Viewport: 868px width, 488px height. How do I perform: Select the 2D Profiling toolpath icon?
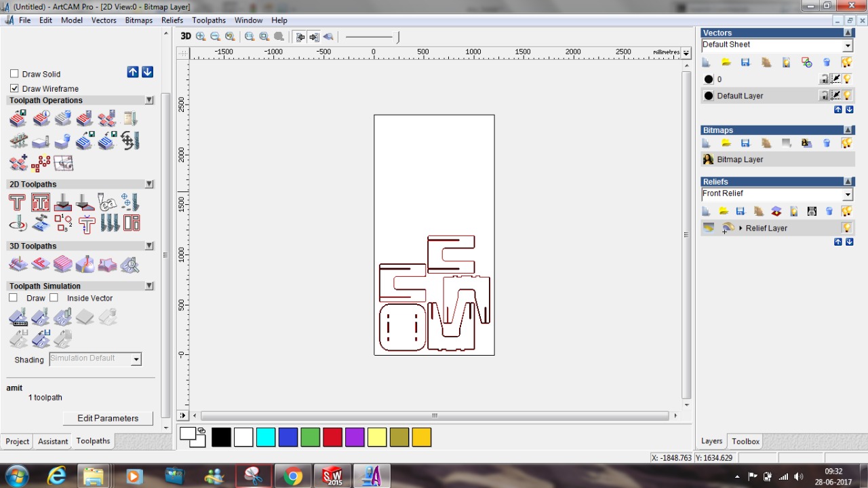point(17,202)
